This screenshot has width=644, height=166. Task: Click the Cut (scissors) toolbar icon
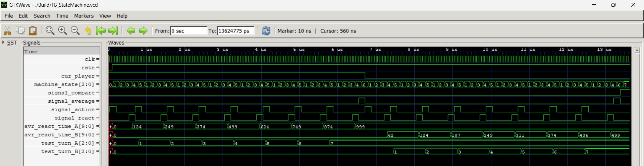(x=7, y=31)
